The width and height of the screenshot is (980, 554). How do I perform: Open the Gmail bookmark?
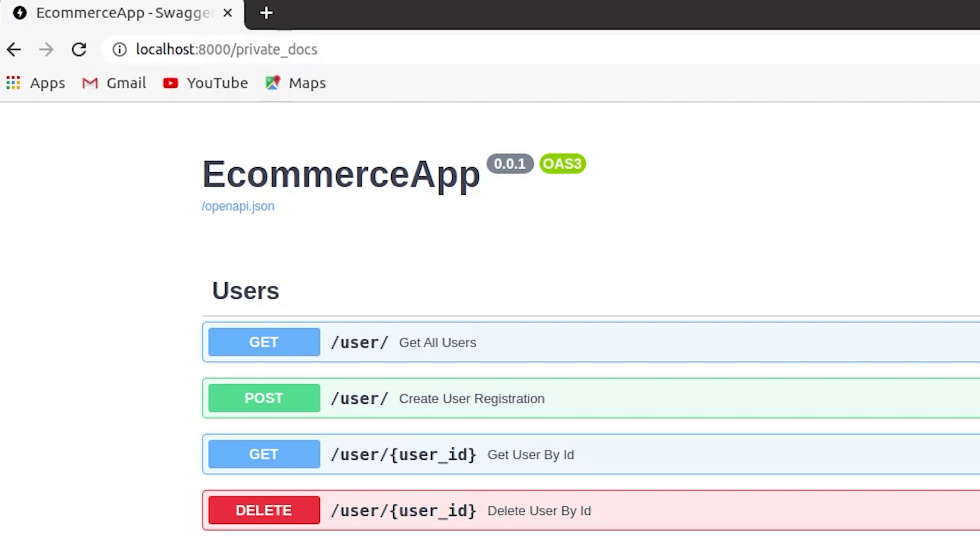(x=115, y=83)
